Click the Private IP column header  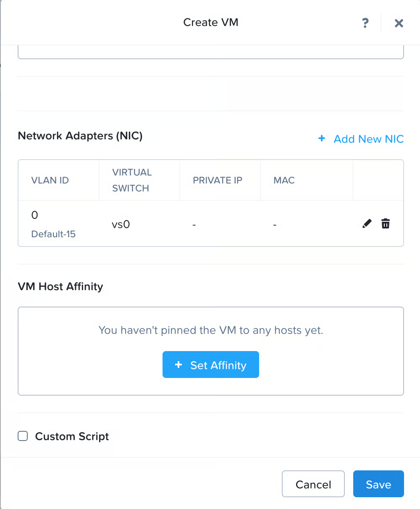(x=217, y=180)
